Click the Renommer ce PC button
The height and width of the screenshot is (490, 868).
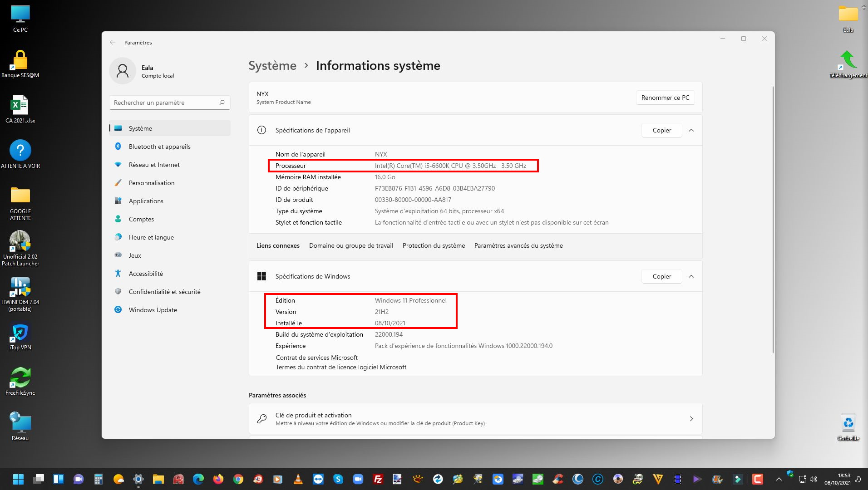[x=665, y=98]
